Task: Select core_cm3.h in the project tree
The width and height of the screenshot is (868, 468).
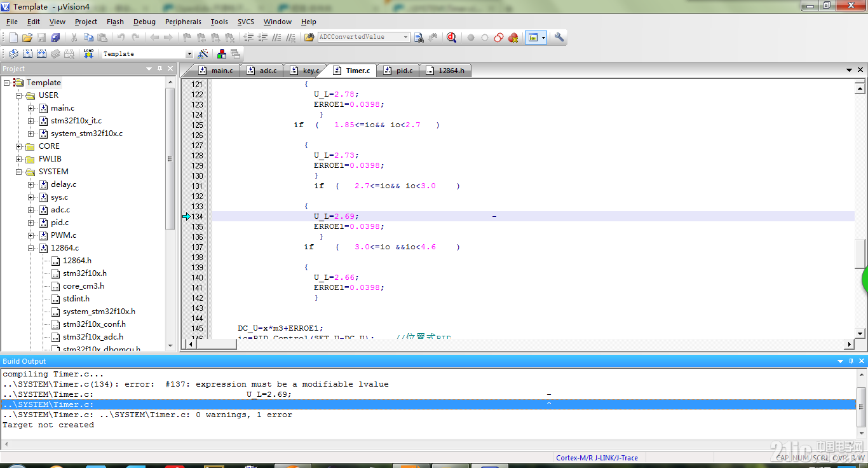Action: 83,286
